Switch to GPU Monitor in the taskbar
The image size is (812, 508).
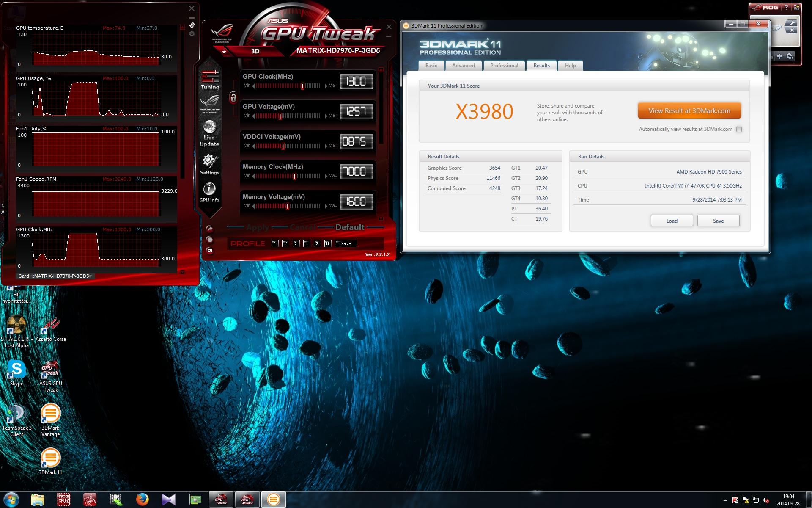pos(247,500)
